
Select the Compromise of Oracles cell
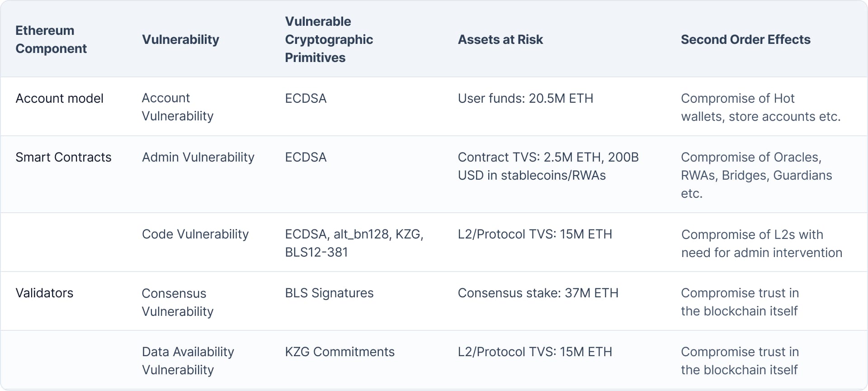tap(756, 175)
